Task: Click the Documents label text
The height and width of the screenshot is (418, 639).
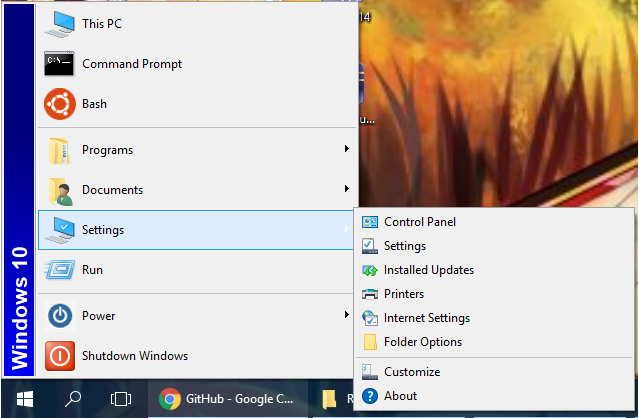Action: pos(112,190)
